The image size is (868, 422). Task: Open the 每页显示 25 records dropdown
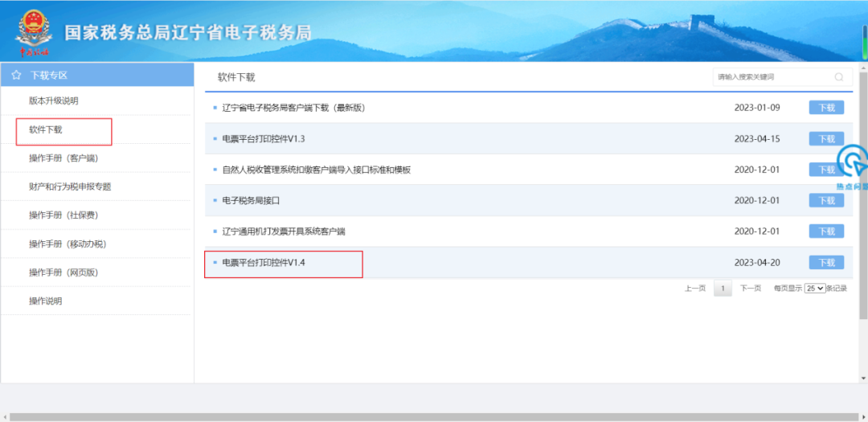click(x=815, y=289)
